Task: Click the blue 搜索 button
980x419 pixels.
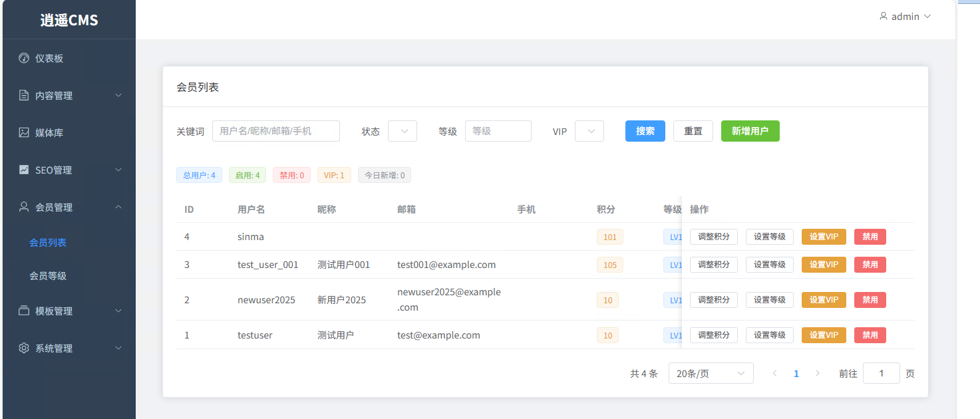Action: click(645, 131)
